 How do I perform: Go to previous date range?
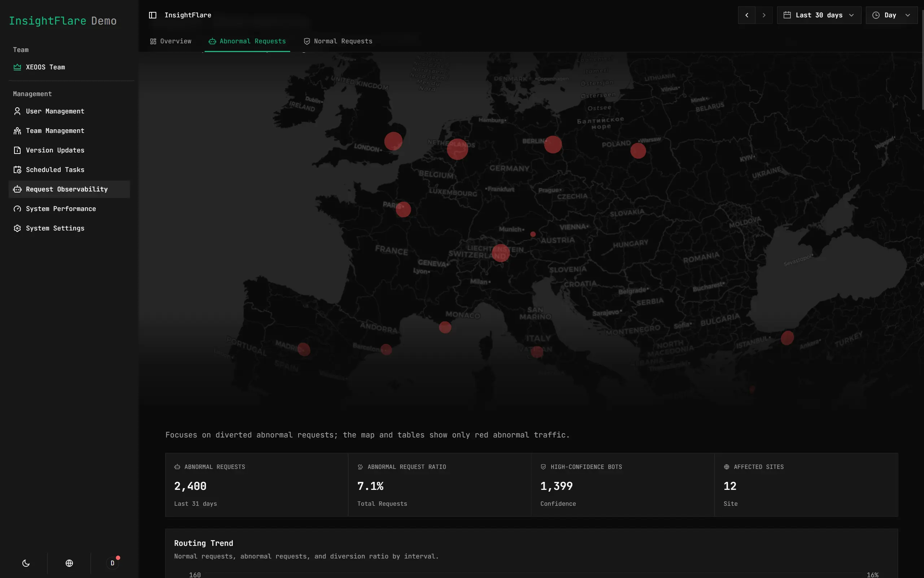point(747,15)
